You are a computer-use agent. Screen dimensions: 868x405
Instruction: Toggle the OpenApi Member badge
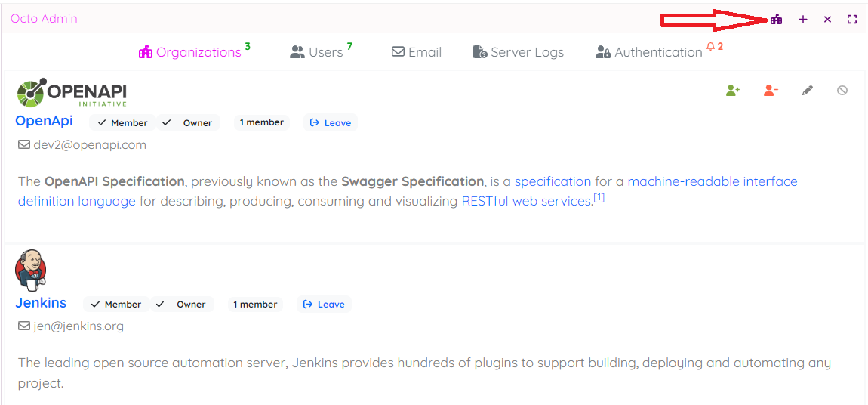(x=122, y=123)
